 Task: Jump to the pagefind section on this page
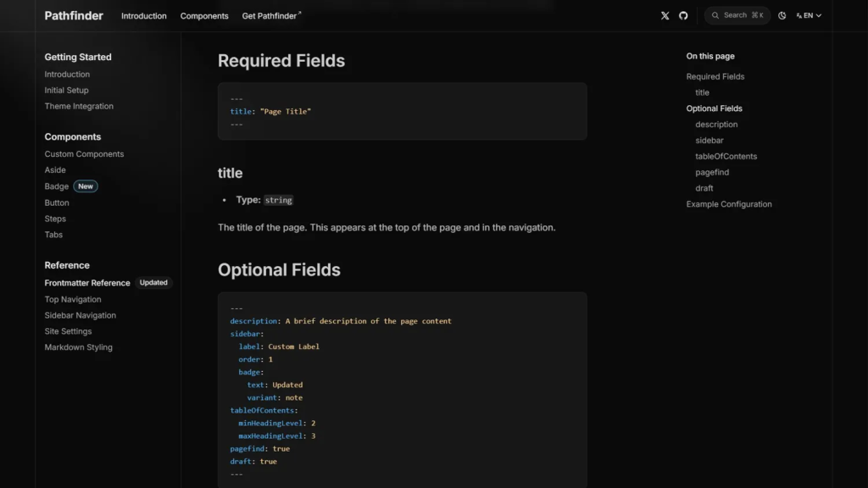[713, 172]
